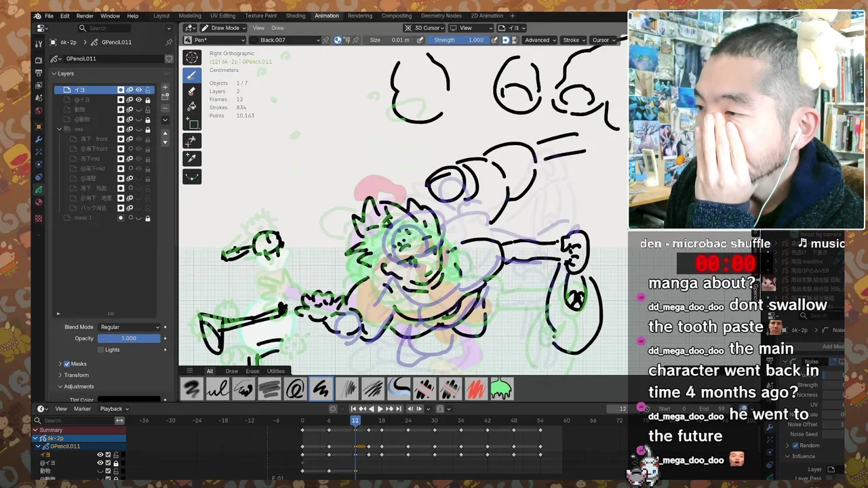Open the Object Data grease pencil tab
The image size is (868, 488).
coord(39,190)
